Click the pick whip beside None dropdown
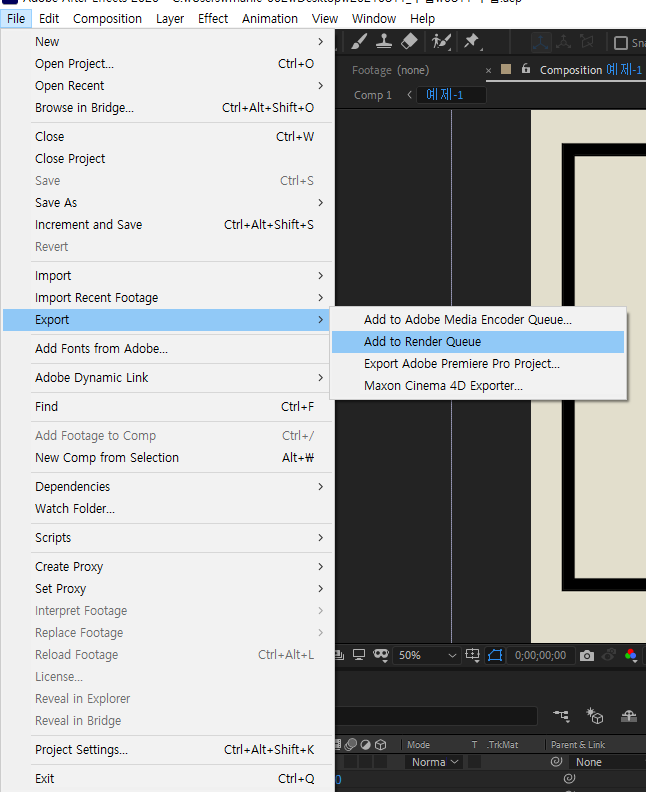Image resolution: width=646 pixels, height=792 pixels. (x=557, y=761)
